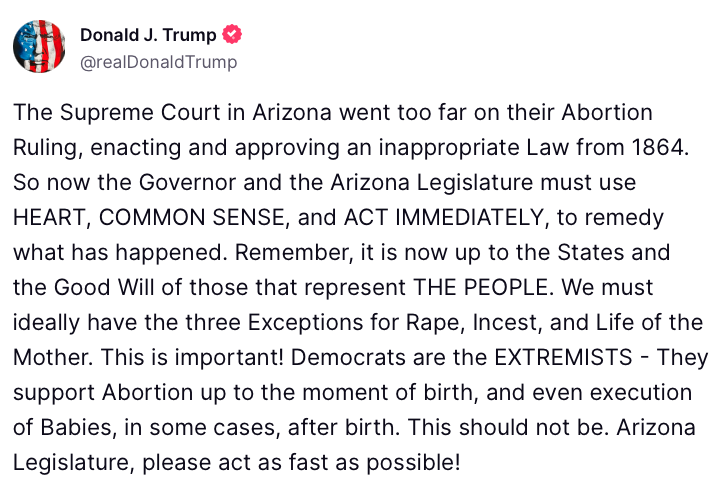Click the words Good Will in post
This screenshot has height=489, width=727.
pos(103,287)
